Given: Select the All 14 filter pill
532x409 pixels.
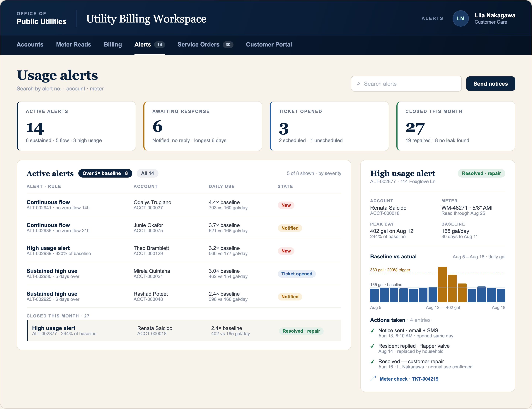Looking at the screenshot, I should 148,173.
